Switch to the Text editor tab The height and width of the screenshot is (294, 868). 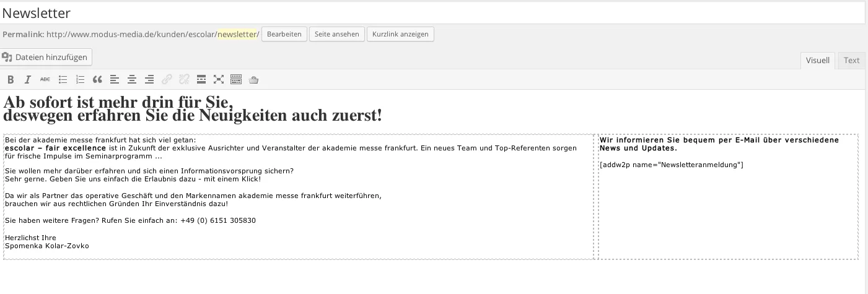(x=852, y=60)
